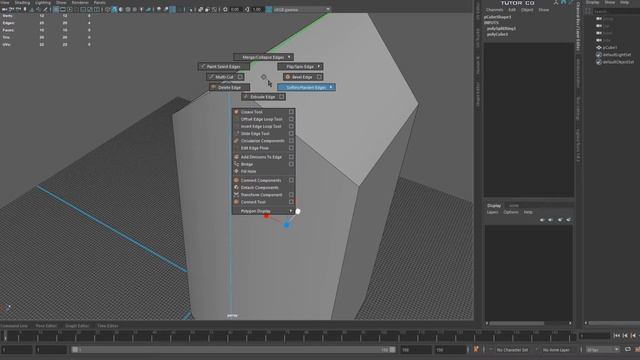
Task: Click the exposure icon in panel toolbar
Action: click(x=225, y=9)
